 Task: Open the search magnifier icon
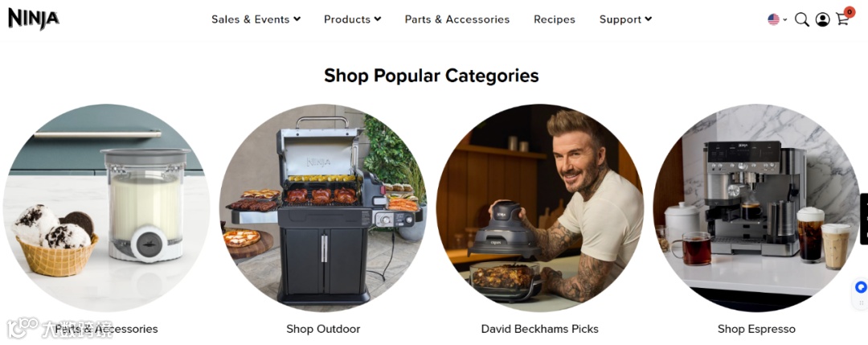click(x=801, y=20)
